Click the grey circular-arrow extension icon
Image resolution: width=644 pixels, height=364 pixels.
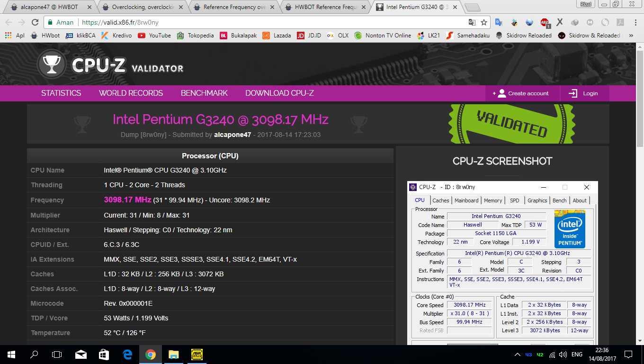[605, 22]
